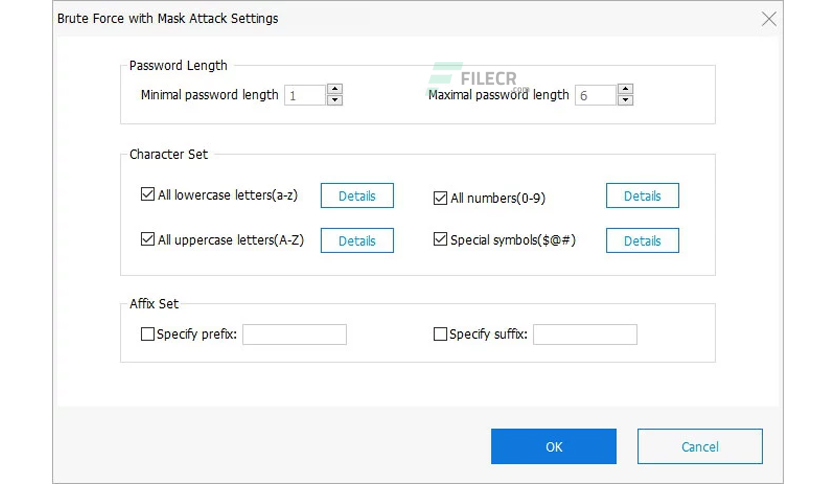Click the Character Set group title
Screen dimensions: 836x484
pyautogui.click(x=168, y=155)
